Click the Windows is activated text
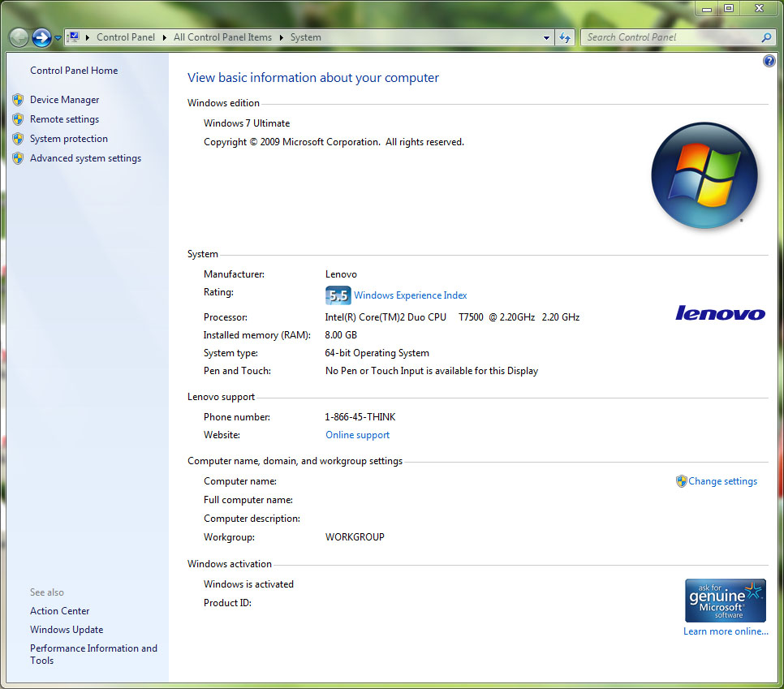 coord(248,584)
